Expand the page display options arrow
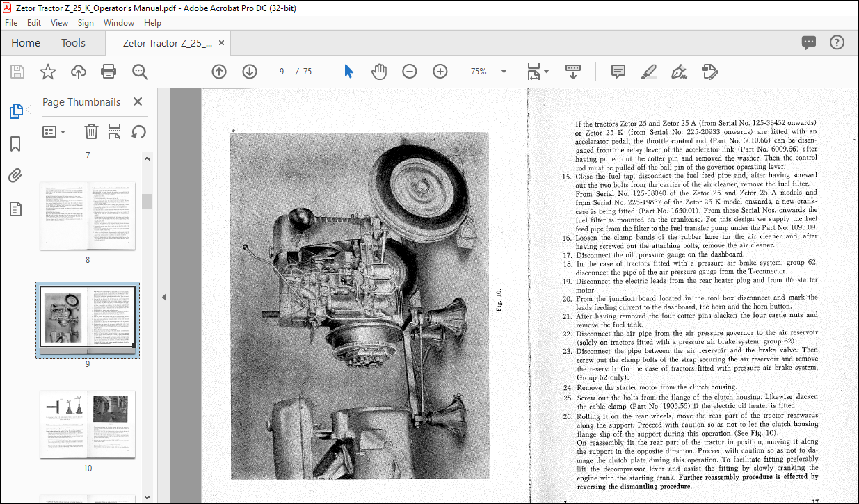Image resolution: width=859 pixels, height=504 pixels. (546, 72)
